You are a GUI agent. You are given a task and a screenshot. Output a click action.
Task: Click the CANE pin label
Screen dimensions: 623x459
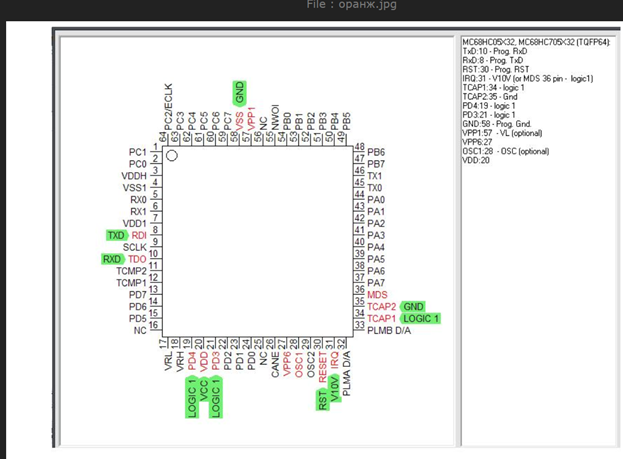(x=275, y=364)
